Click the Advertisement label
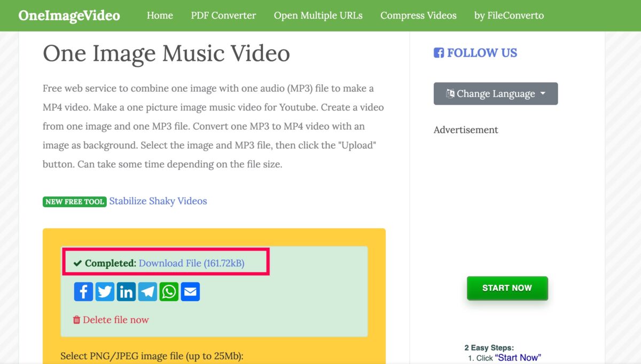This screenshot has height=364, width=641. (466, 130)
